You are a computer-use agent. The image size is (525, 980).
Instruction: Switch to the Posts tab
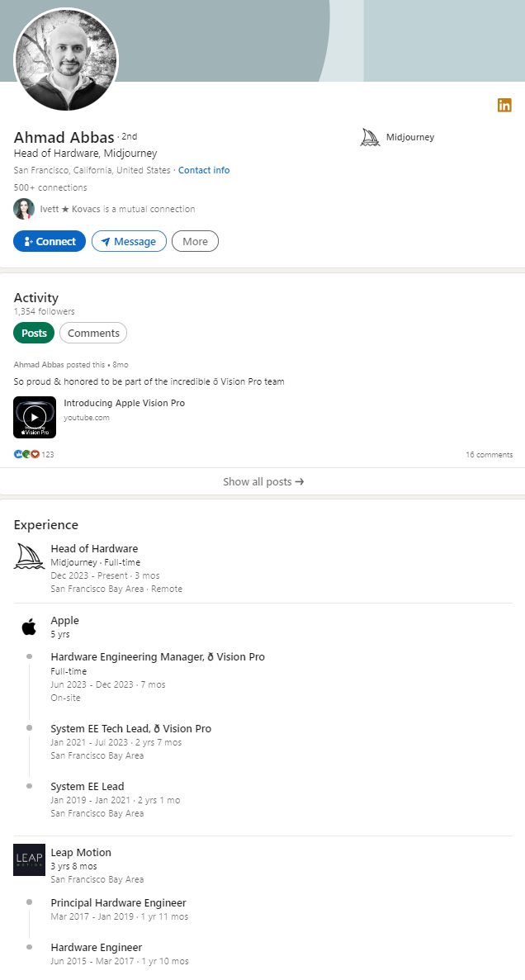[34, 333]
